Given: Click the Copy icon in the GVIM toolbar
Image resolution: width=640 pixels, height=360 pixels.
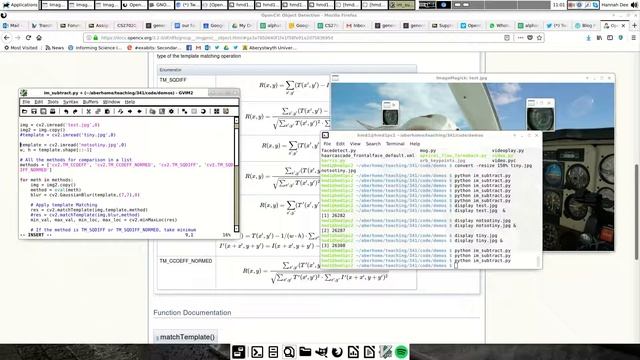Looking at the screenshot, I should point(98,111).
